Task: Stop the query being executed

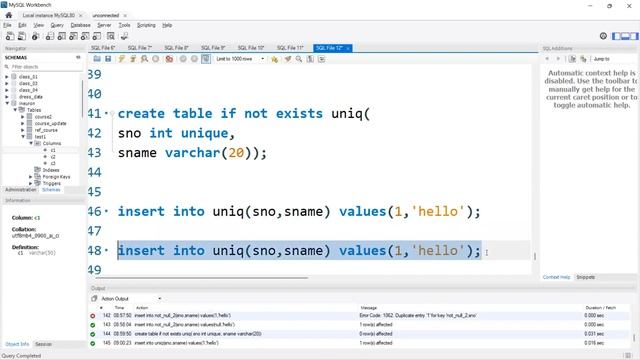Action: [x=156, y=59]
